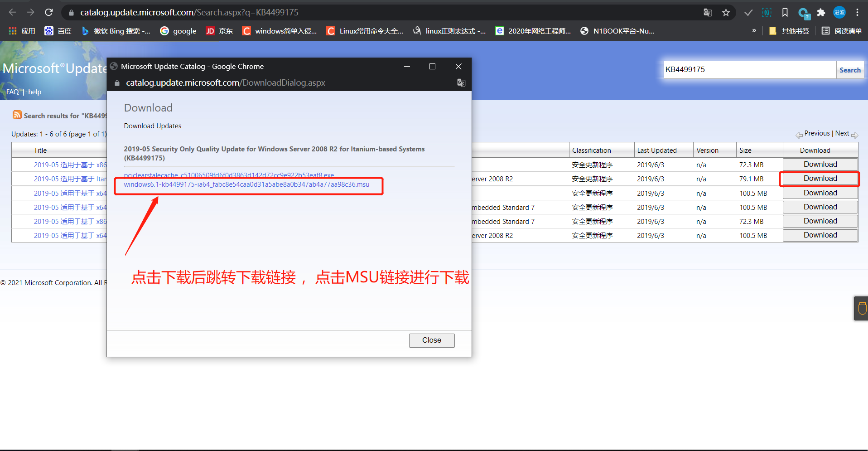
Task: Open the Chrome three-dot menu
Action: click(x=857, y=13)
